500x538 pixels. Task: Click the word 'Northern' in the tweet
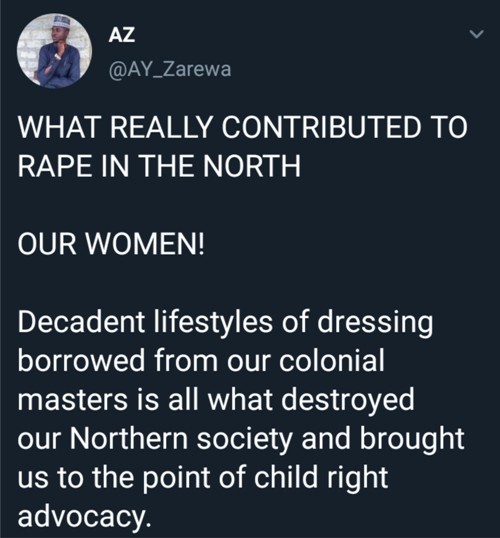tap(129, 439)
